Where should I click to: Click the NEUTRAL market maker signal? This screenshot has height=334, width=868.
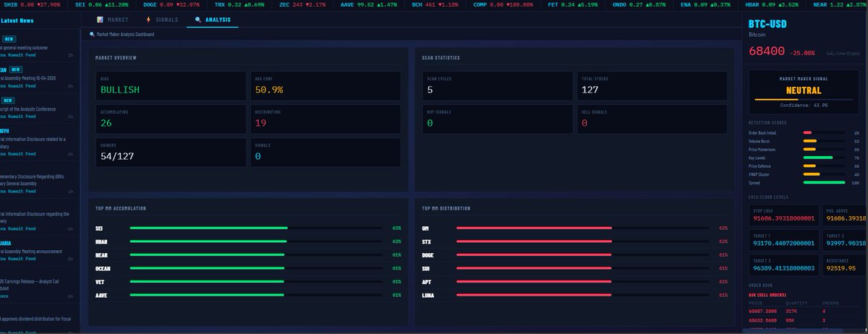pyautogui.click(x=804, y=90)
